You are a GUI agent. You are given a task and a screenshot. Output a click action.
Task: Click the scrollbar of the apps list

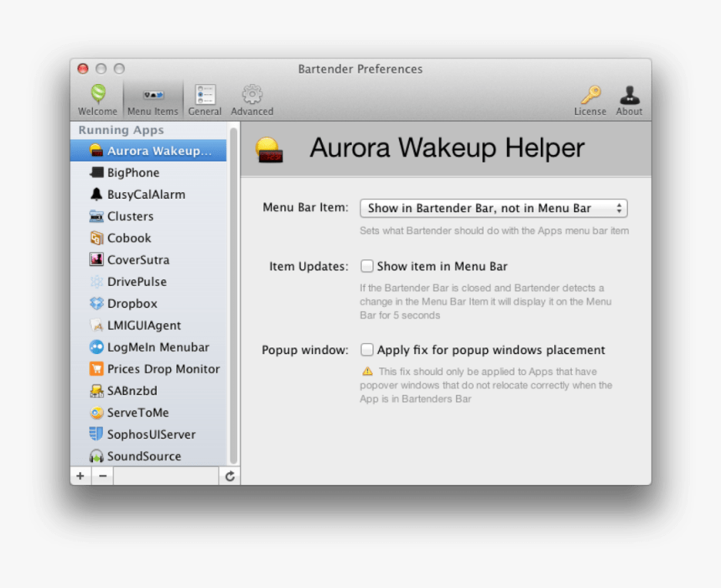tap(233, 295)
